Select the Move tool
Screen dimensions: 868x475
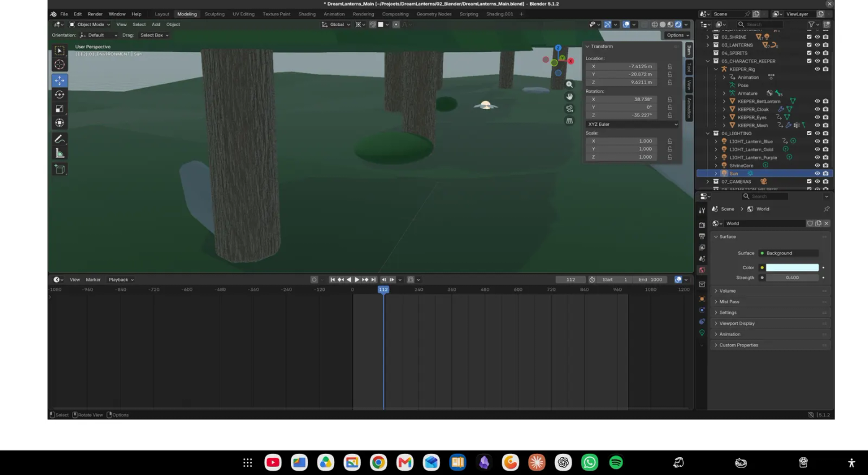pyautogui.click(x=60, y=81)
